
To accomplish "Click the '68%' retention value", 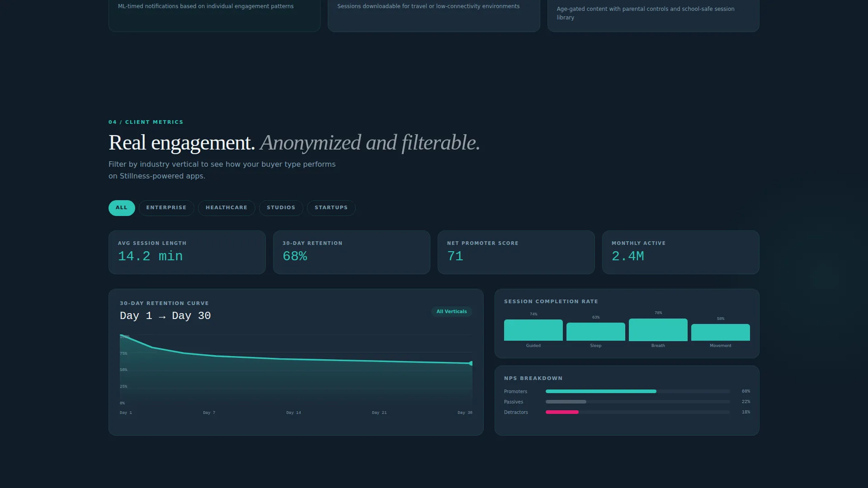I will point(295,256).
